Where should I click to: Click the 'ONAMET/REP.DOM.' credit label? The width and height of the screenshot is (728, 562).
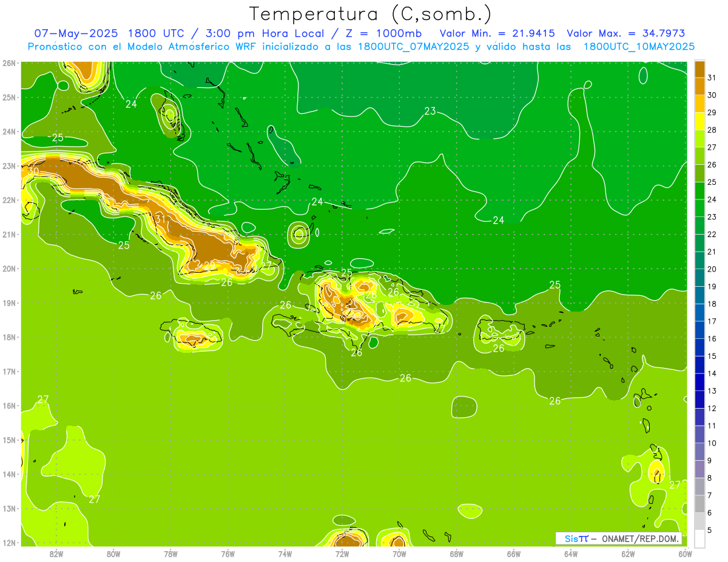coord(640,538)
